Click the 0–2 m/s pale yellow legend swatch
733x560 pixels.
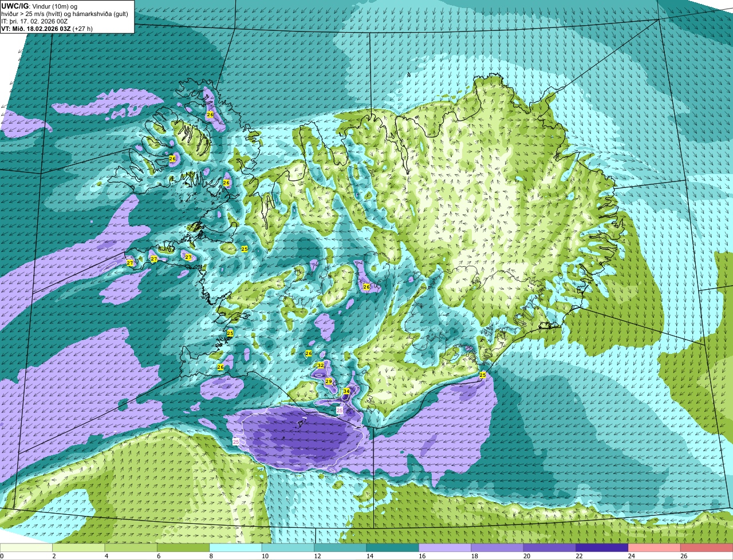click(26, 547)
